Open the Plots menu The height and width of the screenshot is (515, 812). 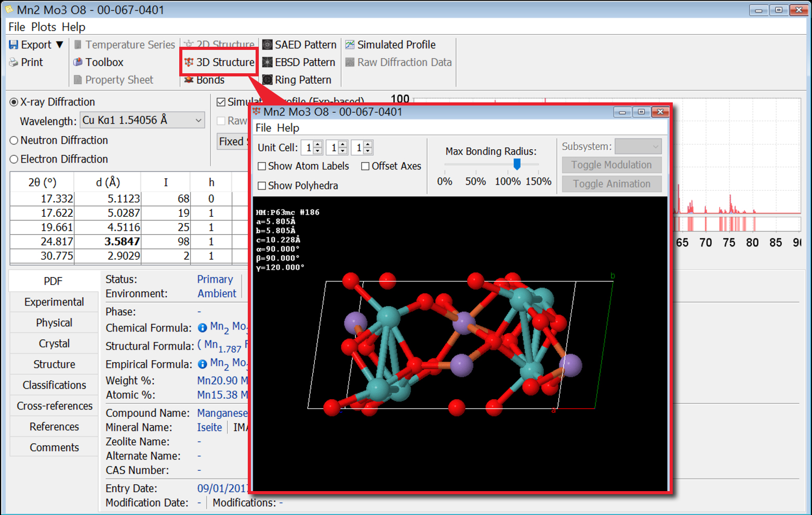[44, 27]
